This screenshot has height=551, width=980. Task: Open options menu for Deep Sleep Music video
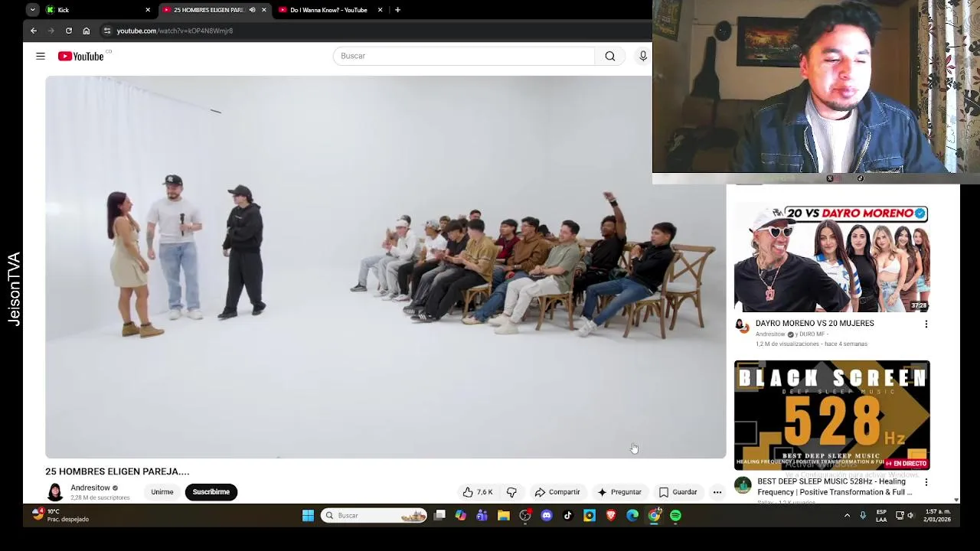(x=926, y=482)
